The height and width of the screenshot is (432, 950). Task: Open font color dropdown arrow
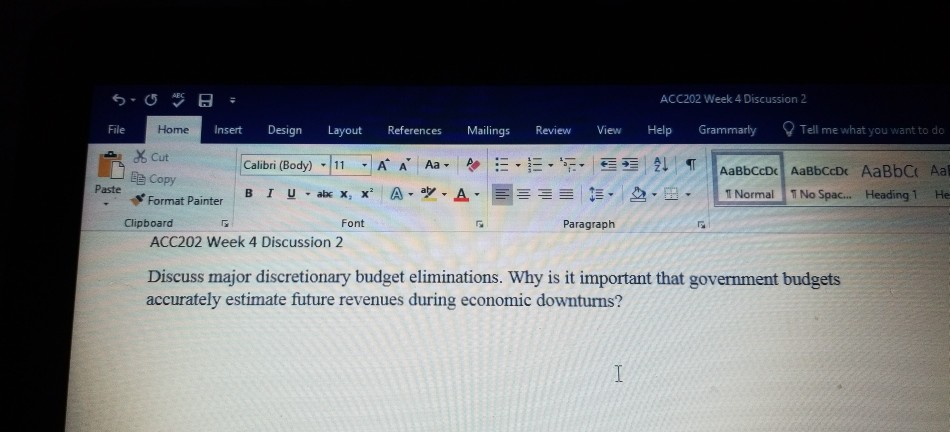click(x=477, y=194)
